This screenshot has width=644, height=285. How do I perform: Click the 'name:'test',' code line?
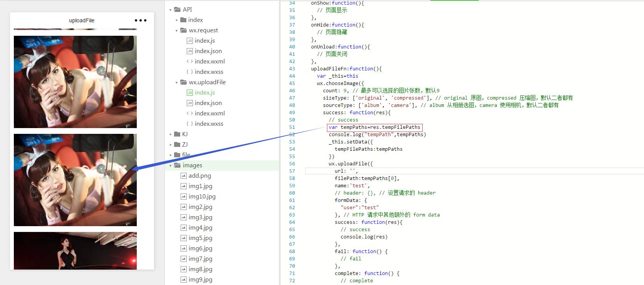tap(352, 186)
